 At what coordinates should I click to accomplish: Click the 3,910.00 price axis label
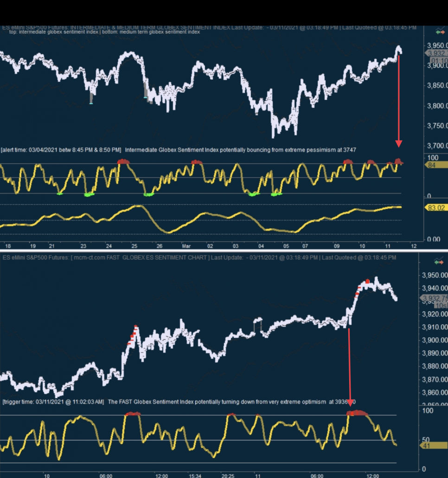[x=435, y=327]
